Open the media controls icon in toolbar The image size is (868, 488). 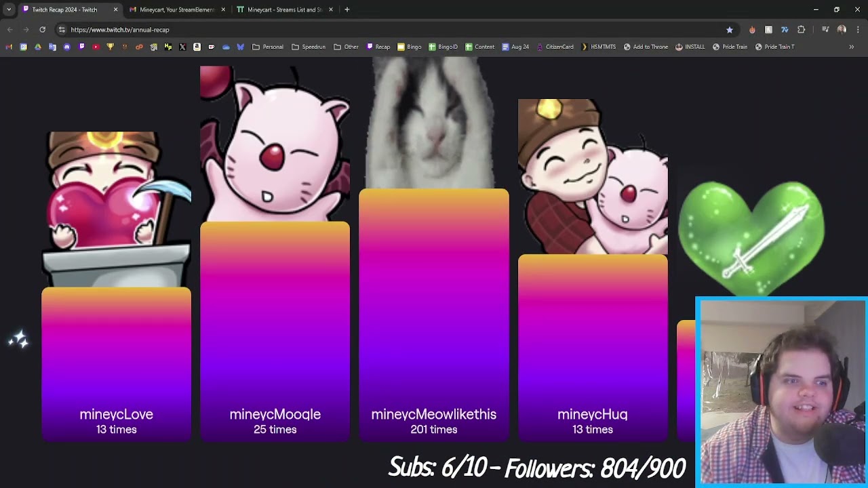825,30
